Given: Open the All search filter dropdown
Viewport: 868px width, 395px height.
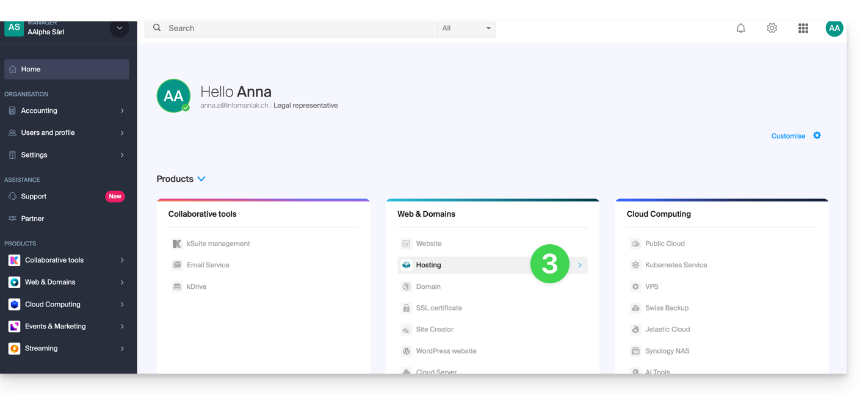Looking at the screenshot, I should [x=466, y=28].
